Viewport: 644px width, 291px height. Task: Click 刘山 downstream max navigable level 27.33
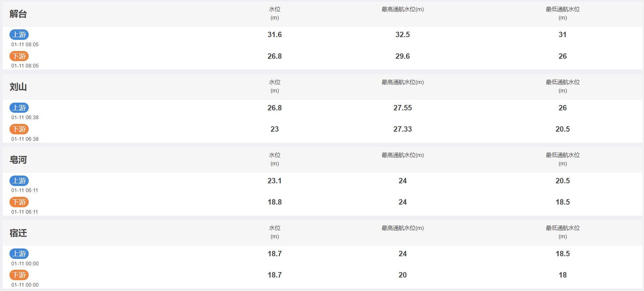pos(403,129)
